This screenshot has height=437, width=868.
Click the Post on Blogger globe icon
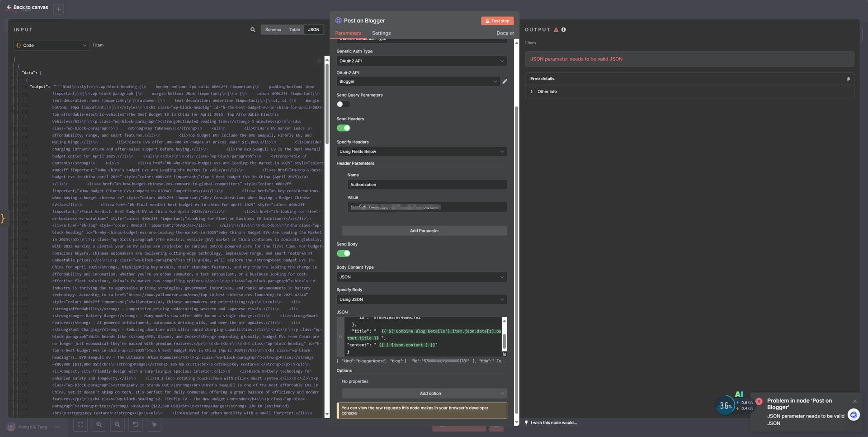(338, 21)
